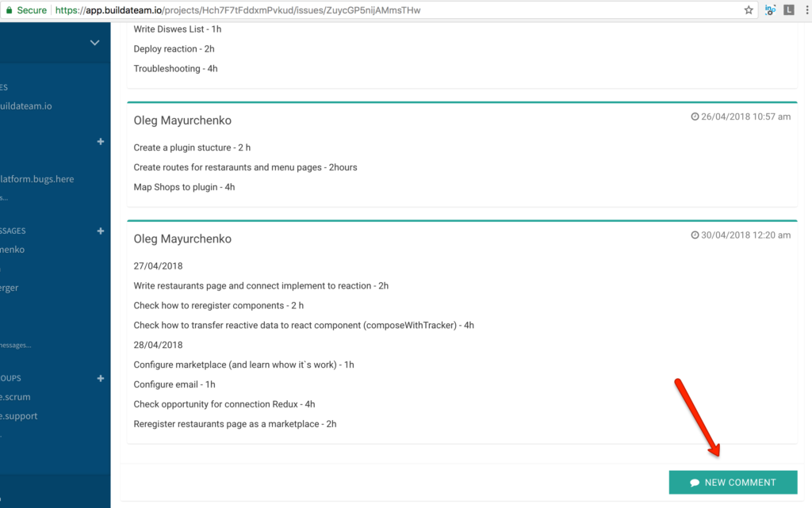
Task: Select the support group in sidebar
Action: click(19, 416)
